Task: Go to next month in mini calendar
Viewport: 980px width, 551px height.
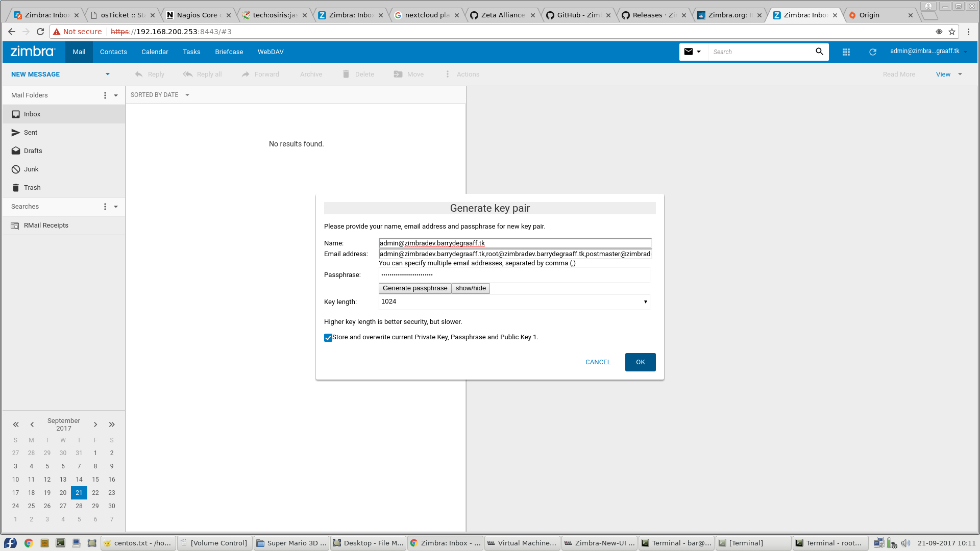Action: click(x=95, y=424)
